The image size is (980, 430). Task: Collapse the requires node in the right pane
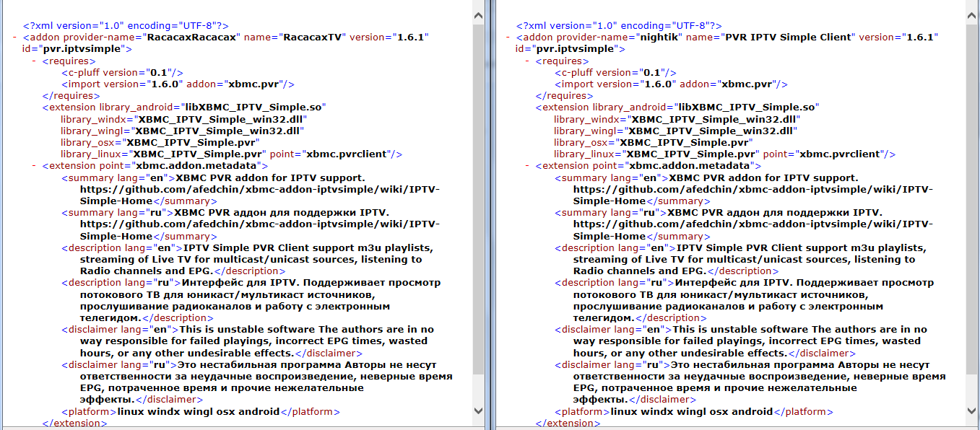[527, 61]
